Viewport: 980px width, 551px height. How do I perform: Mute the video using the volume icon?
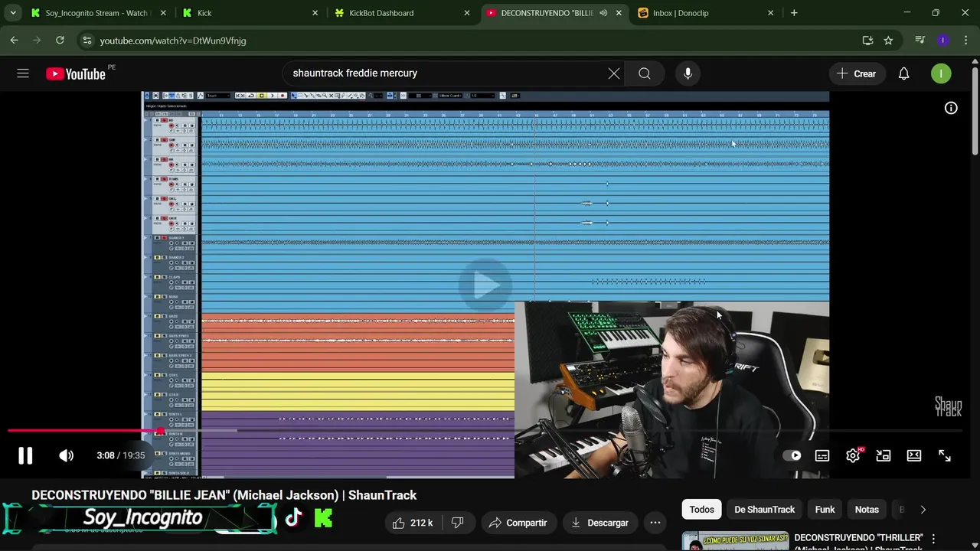pos(67,455)
